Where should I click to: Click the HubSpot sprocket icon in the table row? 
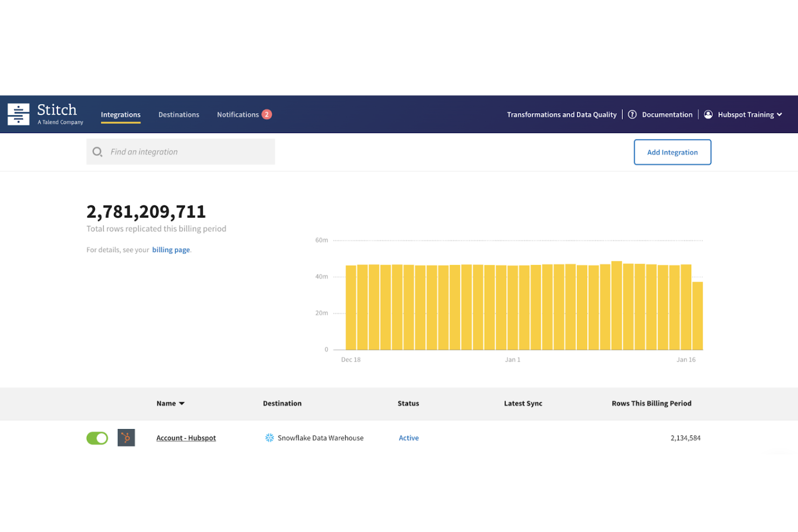(126, 438)
